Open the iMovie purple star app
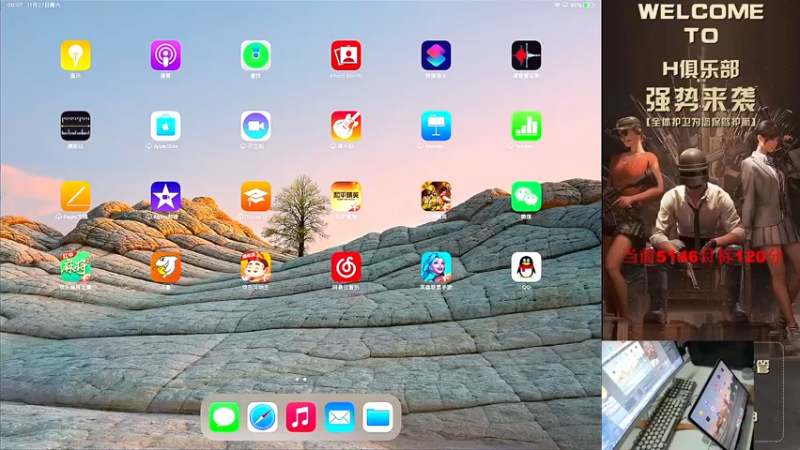Screen dimensions: 800x450 (x=165, y=196)
